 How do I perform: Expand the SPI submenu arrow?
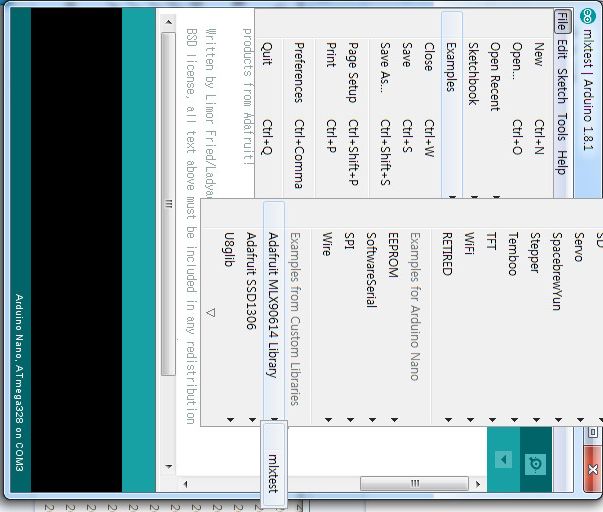click(350, 420)
